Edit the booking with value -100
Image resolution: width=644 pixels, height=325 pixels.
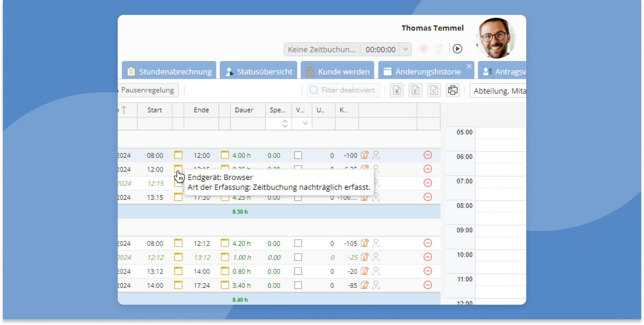tap(365, 155)
